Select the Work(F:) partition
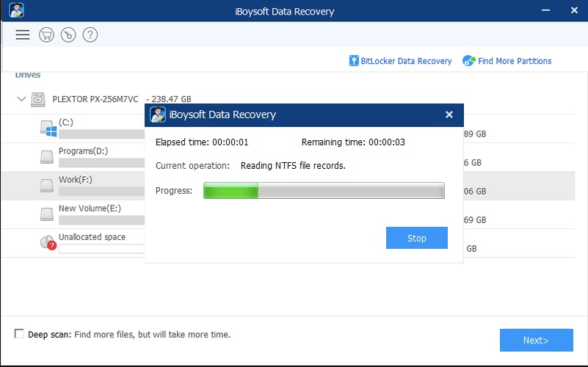 76,180
